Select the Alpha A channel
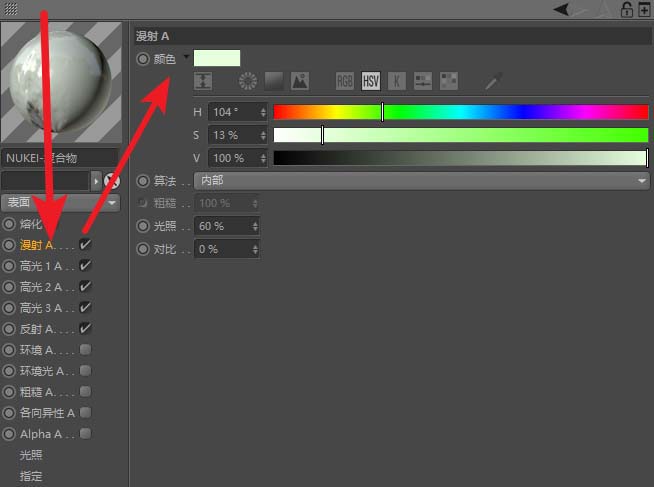Viewport: 654px width, 487px height. tap(41, 434)
